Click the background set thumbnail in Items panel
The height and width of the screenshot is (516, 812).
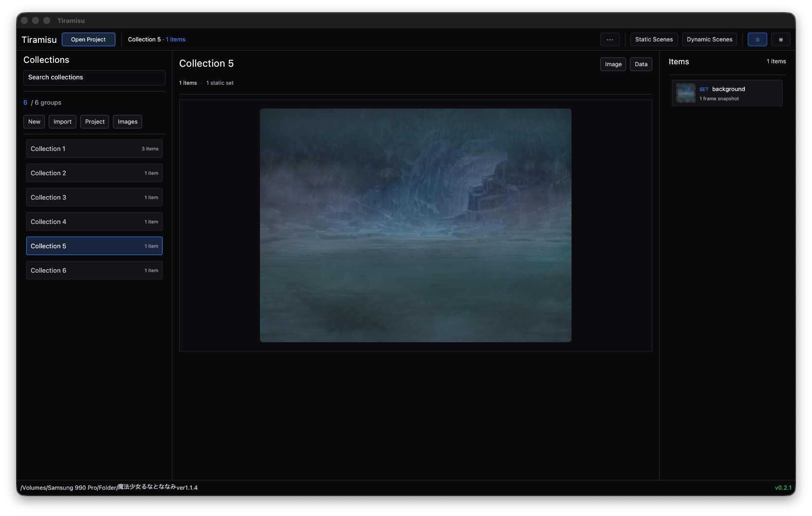click(x=685, y=92)
